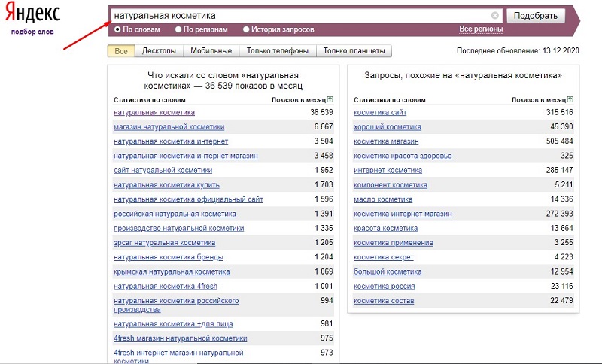The image size is (602, 364).
Task: Open 'масло косметика' link
Action: (383, 199)
